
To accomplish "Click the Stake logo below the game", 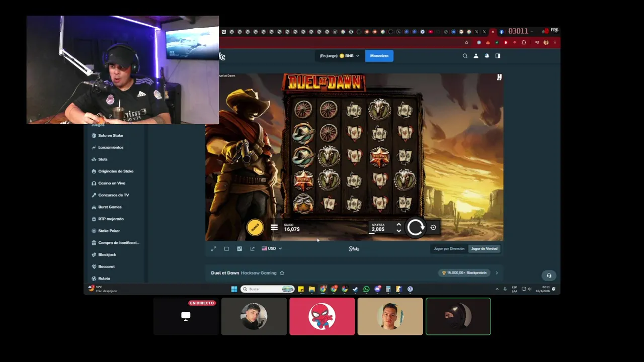I will point(354,248).
